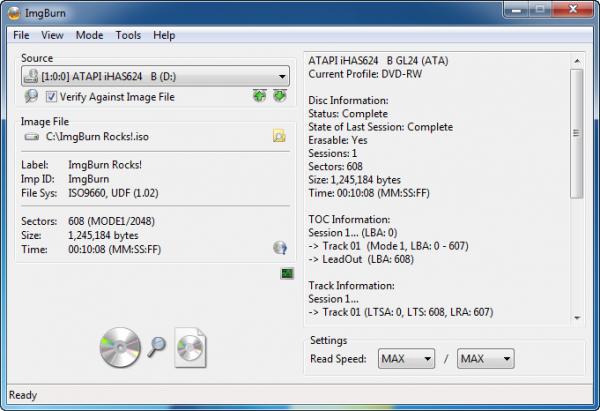Click the 'ISO9660, UDF (1.02)' value

click(x=113, y=193)
